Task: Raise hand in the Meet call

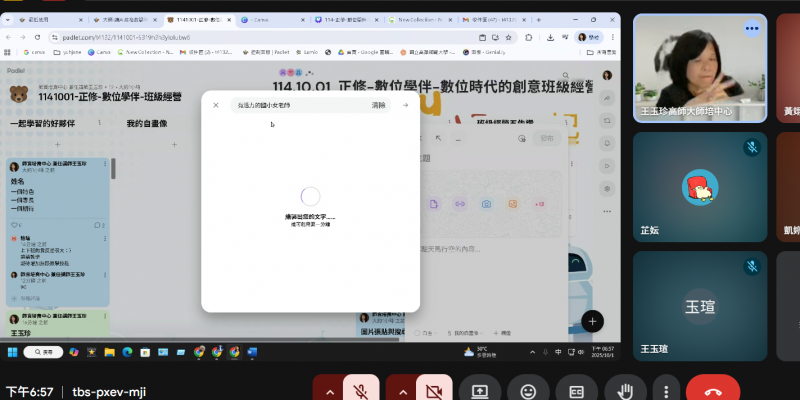Action: coord(625,392)
